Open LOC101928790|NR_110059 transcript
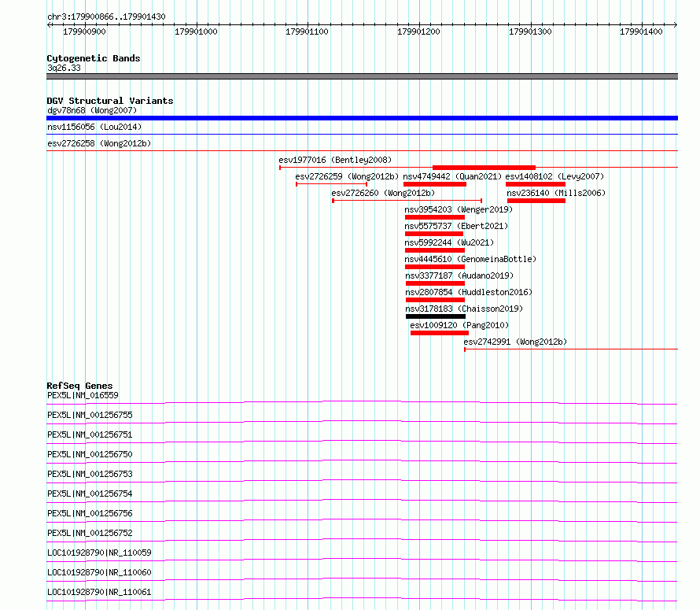This screenshot has width=700, height=610. [99, 553]
